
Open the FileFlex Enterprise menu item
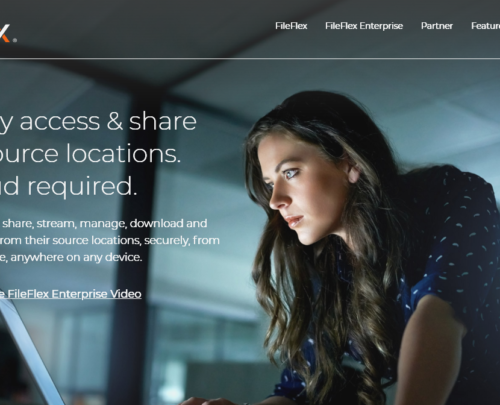364,26
